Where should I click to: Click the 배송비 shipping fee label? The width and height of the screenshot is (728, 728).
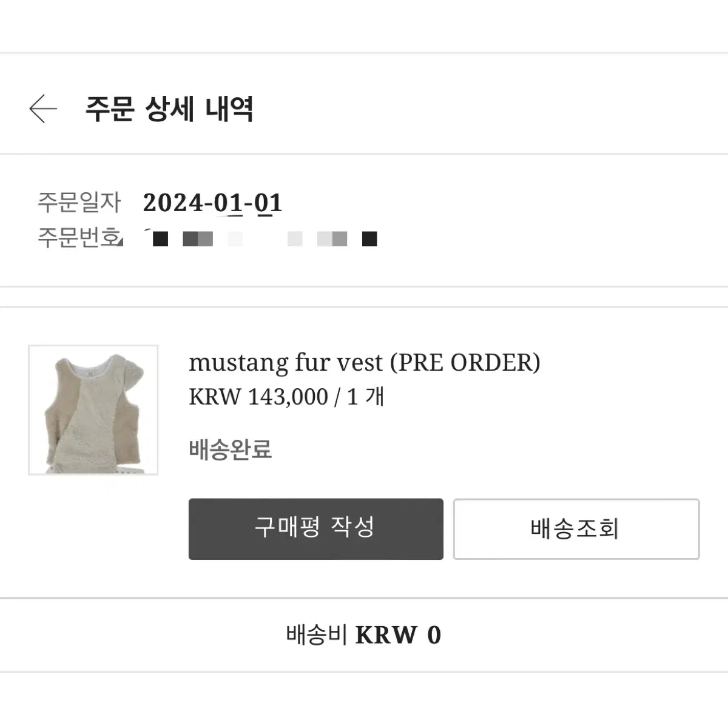tap(317, 635)
